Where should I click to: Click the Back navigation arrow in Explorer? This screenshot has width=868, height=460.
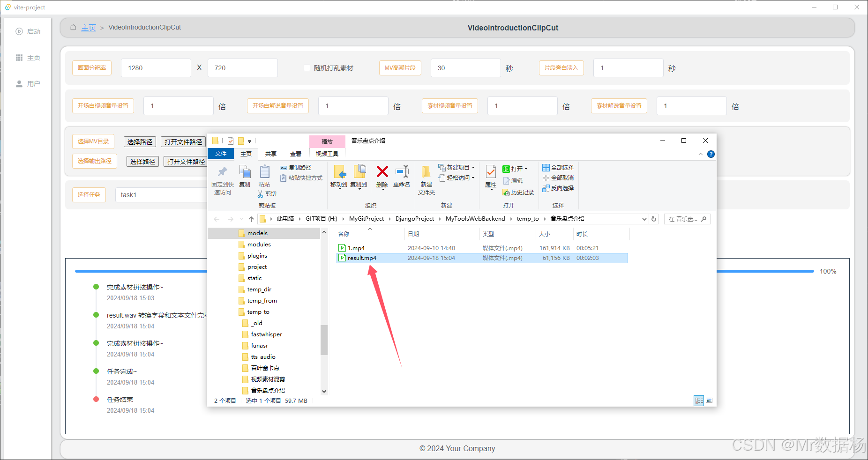pos(217,219)
